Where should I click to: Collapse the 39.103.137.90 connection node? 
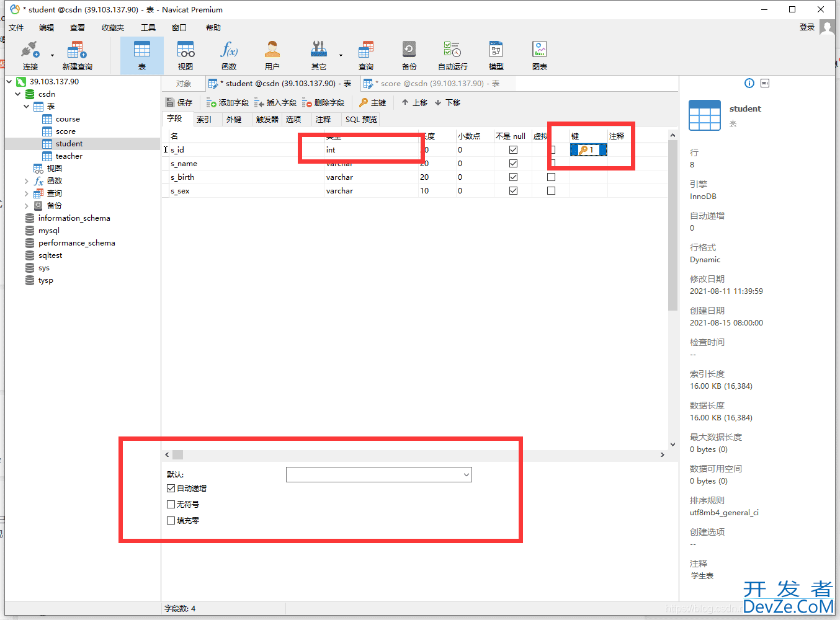(x=9, y=81)
